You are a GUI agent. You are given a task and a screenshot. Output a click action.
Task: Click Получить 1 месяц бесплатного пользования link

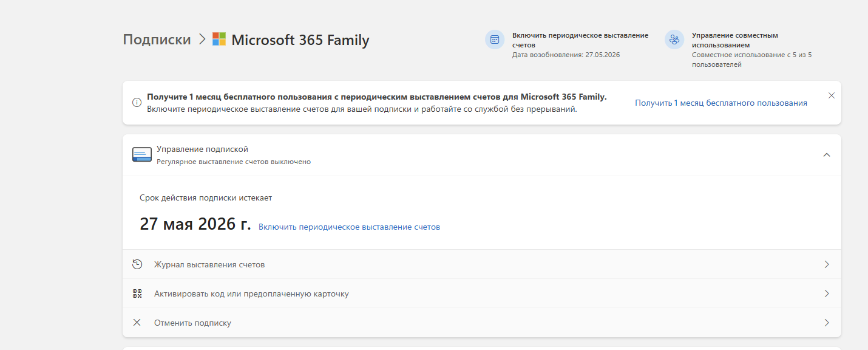point(721,103)
